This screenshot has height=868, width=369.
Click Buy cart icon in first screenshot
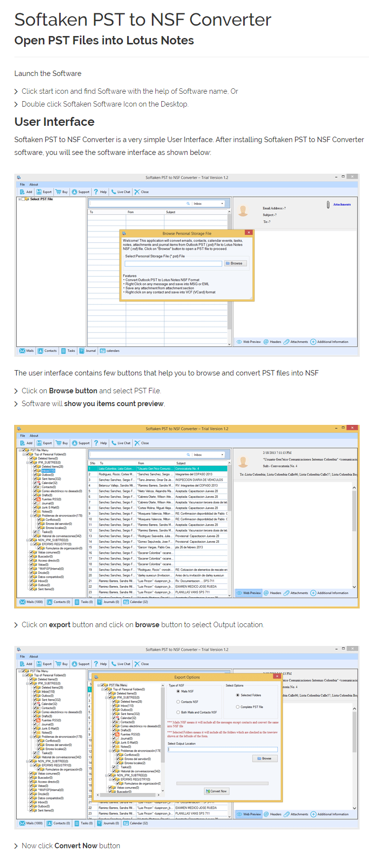58,192
